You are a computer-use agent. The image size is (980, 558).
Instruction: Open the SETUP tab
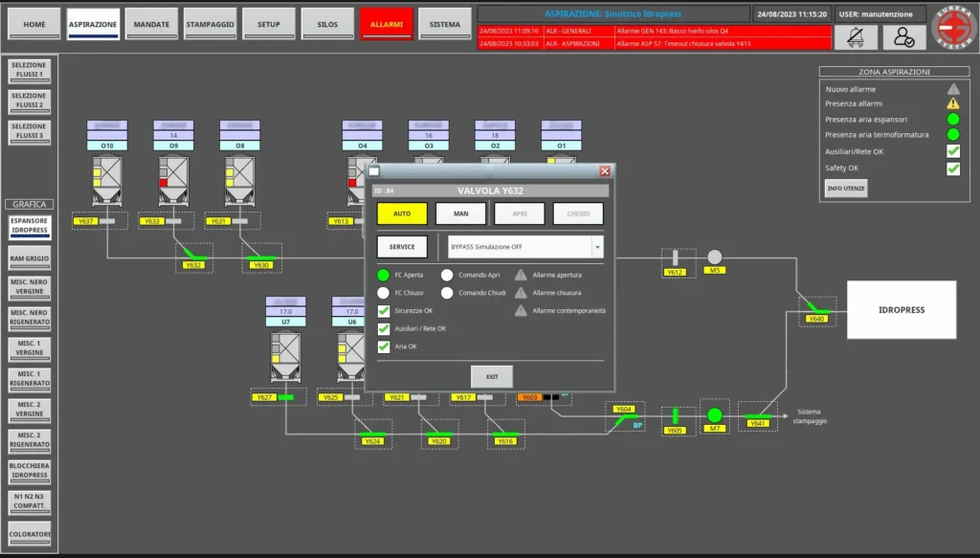(269, 24)
